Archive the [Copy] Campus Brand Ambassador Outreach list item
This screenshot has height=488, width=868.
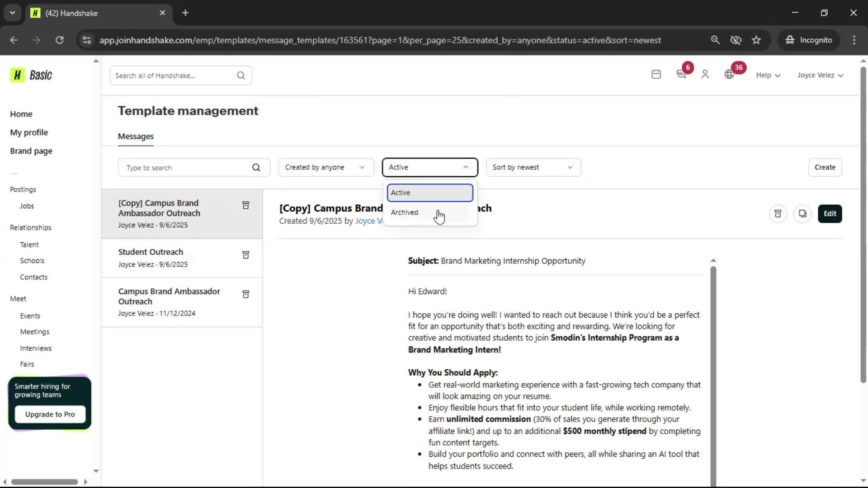click(245, 206)
